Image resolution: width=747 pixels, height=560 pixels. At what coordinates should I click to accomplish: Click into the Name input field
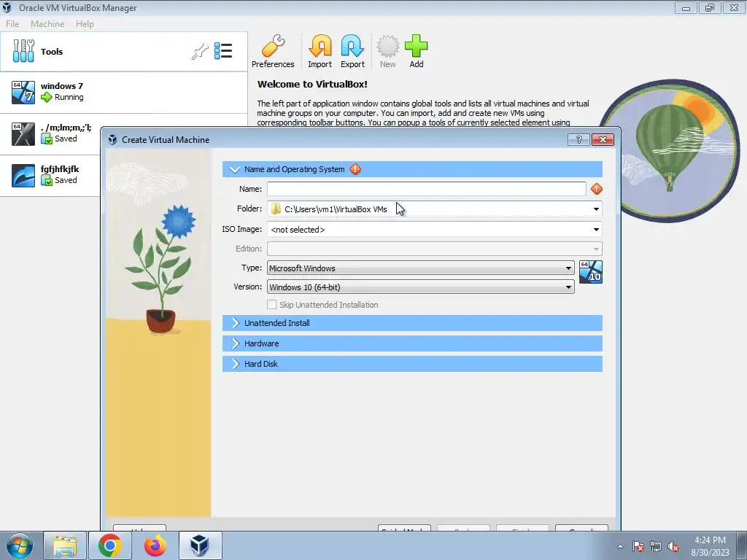click(x=426, y=189)
